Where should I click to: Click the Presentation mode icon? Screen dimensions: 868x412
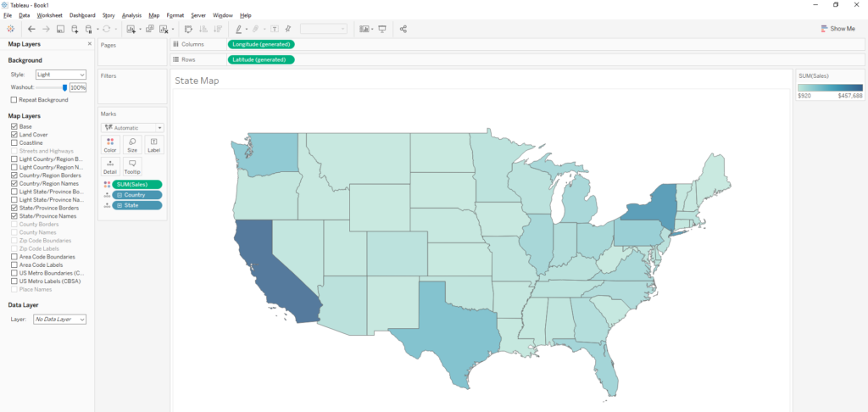click(382, 29)
